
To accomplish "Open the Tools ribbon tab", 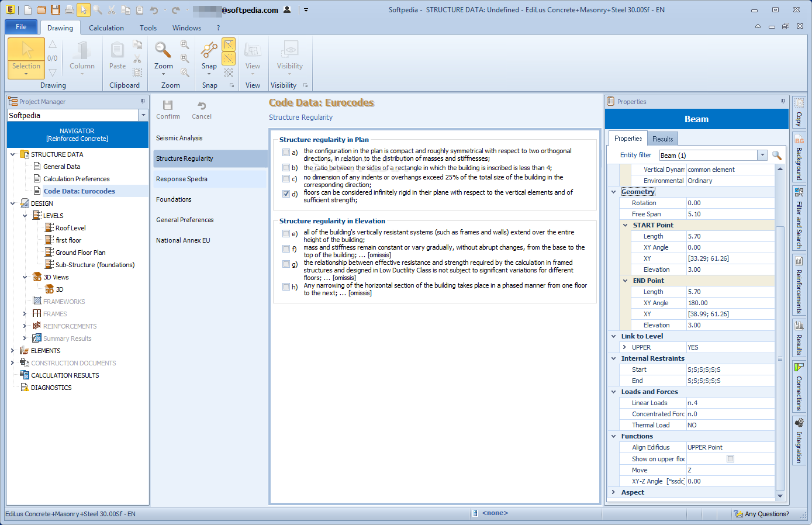I will pyautogui.click(x=148, y=27).
